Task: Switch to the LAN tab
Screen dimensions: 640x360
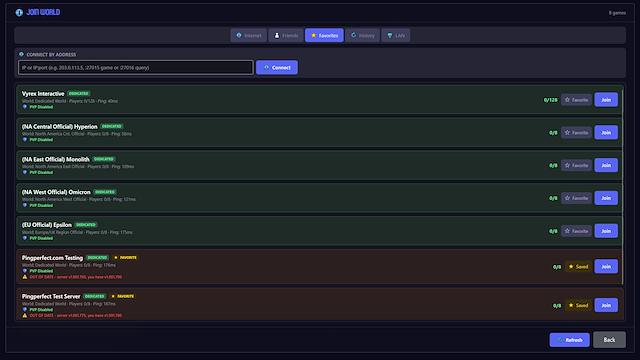Action: [x=396, y=36]
